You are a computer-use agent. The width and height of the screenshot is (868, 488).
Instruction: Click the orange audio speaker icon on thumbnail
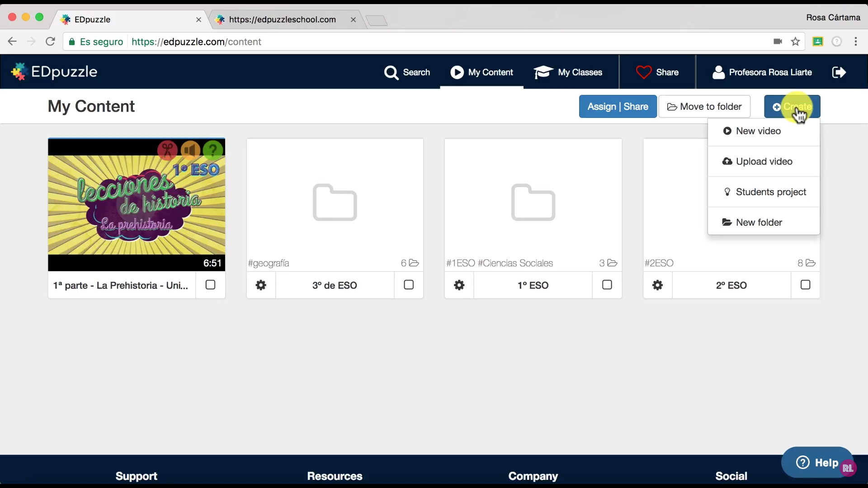pyautogui.click(x=190, y=150)
